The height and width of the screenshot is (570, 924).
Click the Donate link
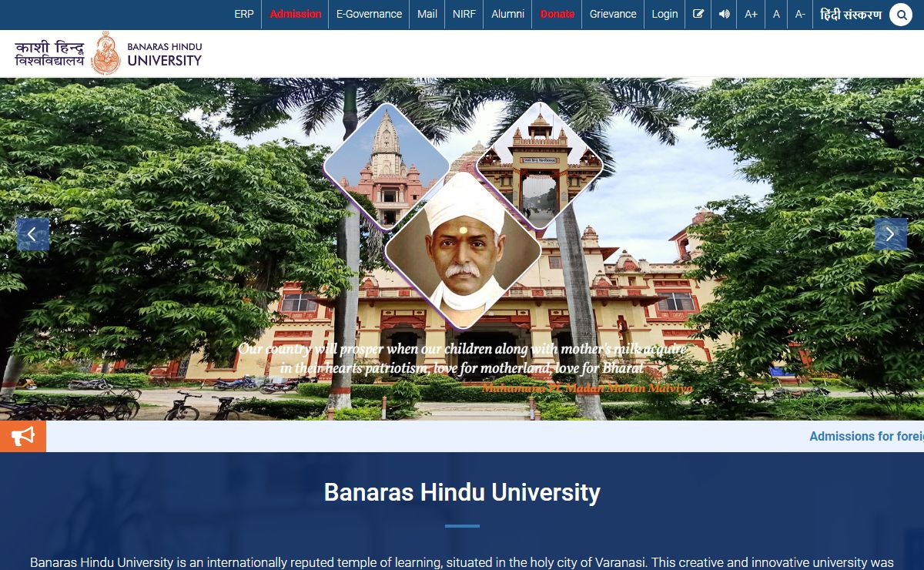[x=557, y=14]
